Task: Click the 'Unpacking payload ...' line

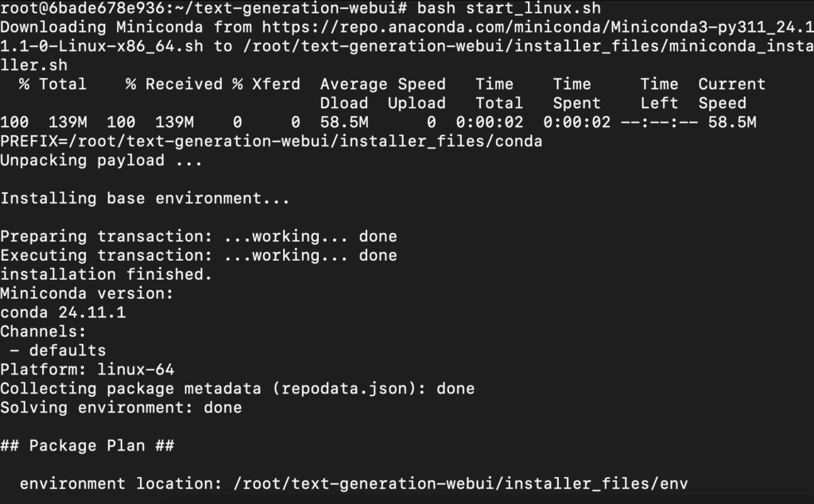Action: [101, 161]
